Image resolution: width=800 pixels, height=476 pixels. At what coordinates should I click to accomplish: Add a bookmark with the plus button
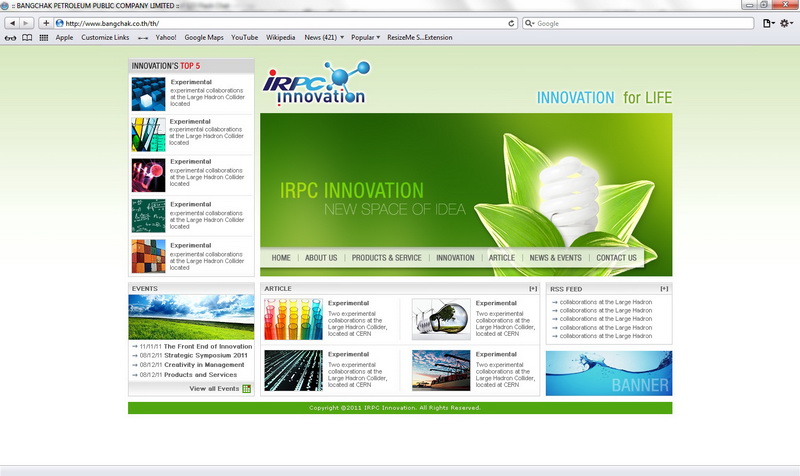[x=46, y=23]
